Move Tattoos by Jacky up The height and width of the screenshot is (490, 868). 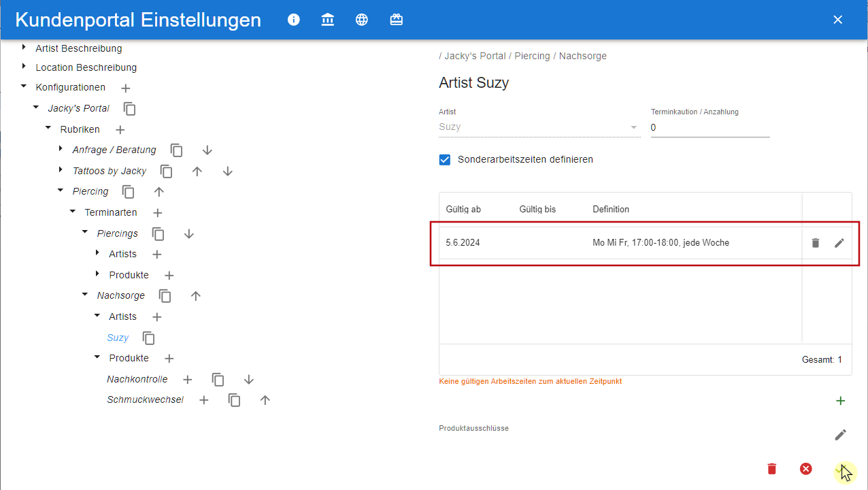tap(197, 171)
